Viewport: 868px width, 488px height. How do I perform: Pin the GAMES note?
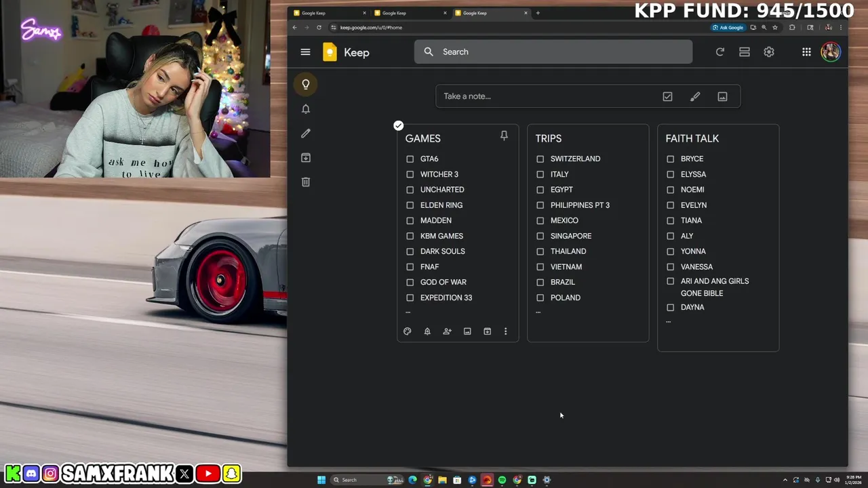pyautogui.click(x=504, y=136)
